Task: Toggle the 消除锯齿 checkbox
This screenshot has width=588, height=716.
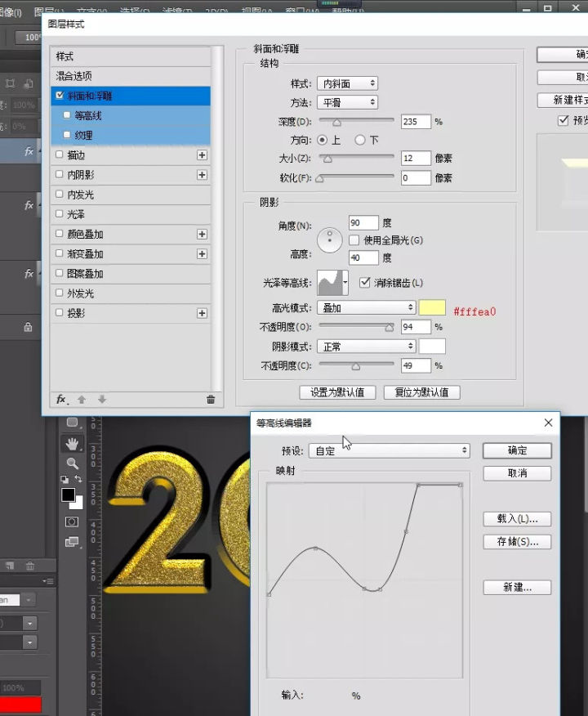Action: [365, 283]
